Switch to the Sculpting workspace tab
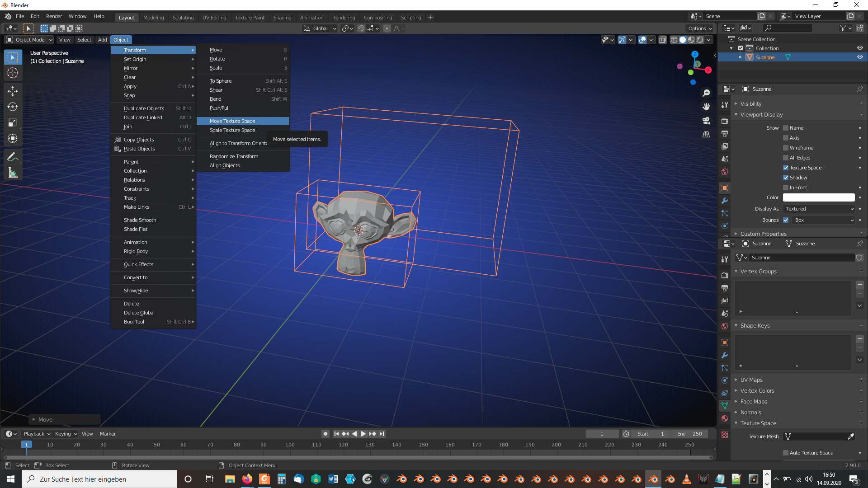 tap(183, 18)
